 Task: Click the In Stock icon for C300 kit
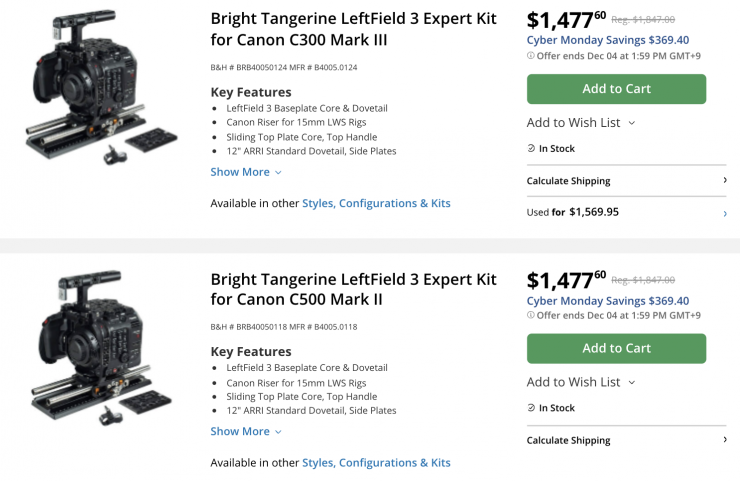(531, 149)
